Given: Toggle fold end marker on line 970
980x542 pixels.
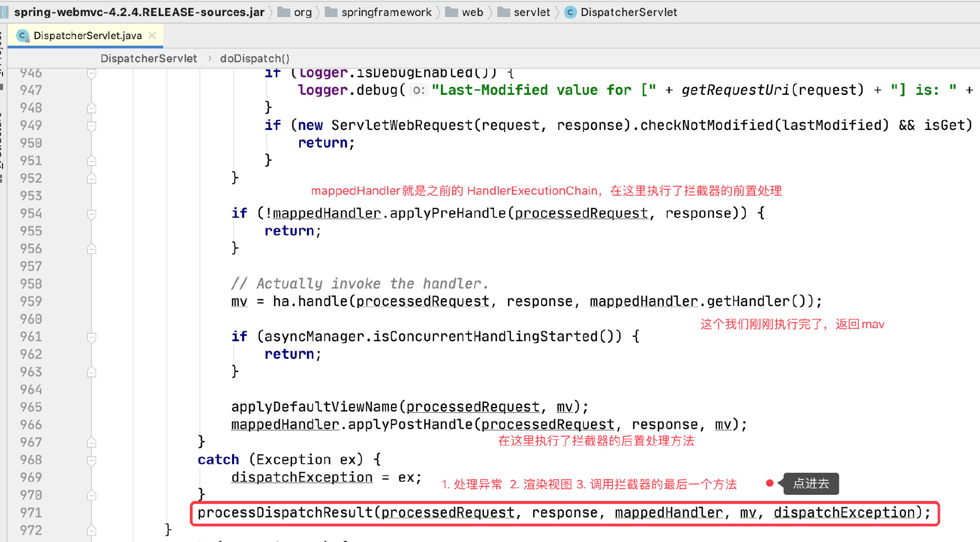Looking at the screenshot, I should [x=91, y=495].
